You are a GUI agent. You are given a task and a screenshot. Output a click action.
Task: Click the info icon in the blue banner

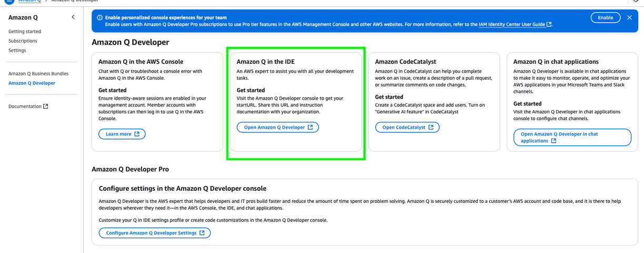pos(99,17)
